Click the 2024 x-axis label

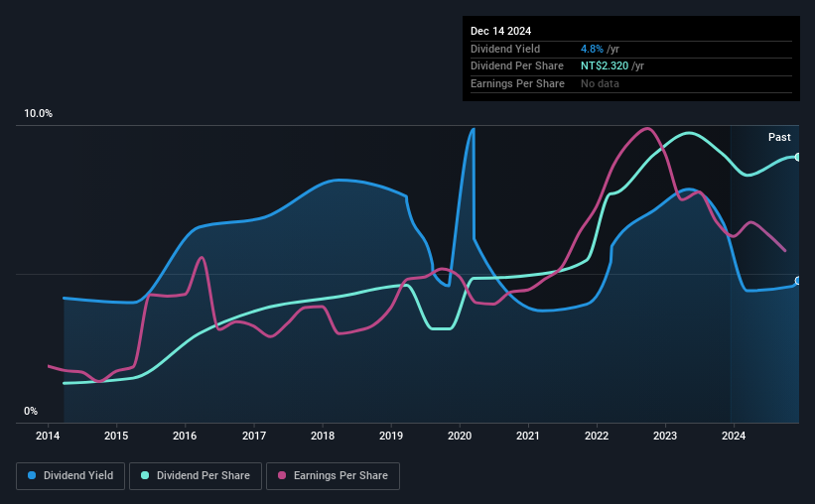click(734, 436)
